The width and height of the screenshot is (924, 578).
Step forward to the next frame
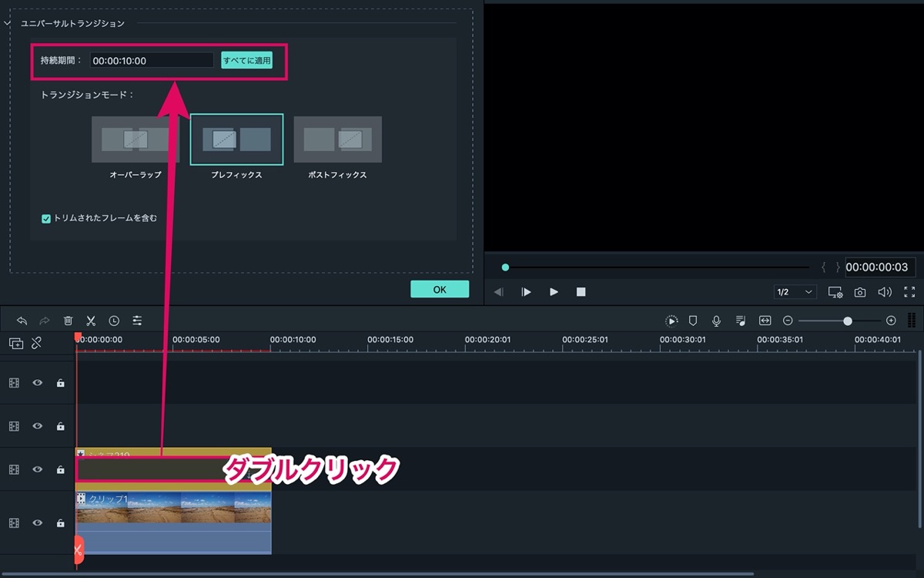(x=526, y=292)
